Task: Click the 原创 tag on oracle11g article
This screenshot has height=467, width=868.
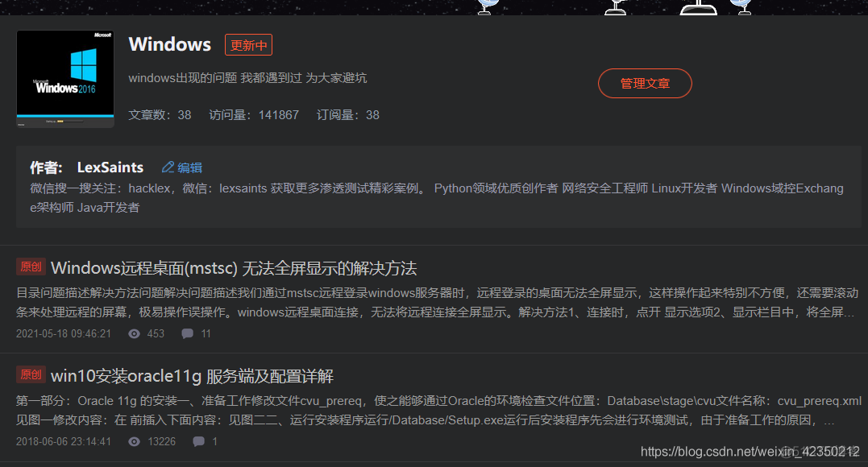Action: click(31, 374)
